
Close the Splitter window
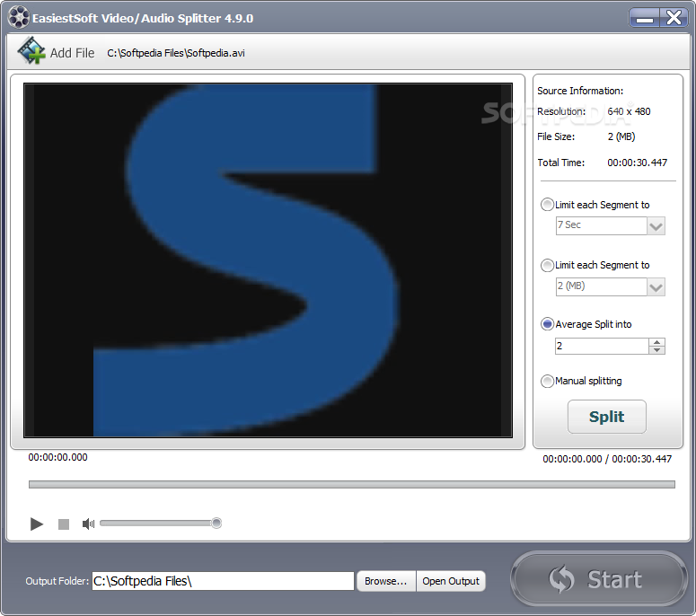[674, 18]
